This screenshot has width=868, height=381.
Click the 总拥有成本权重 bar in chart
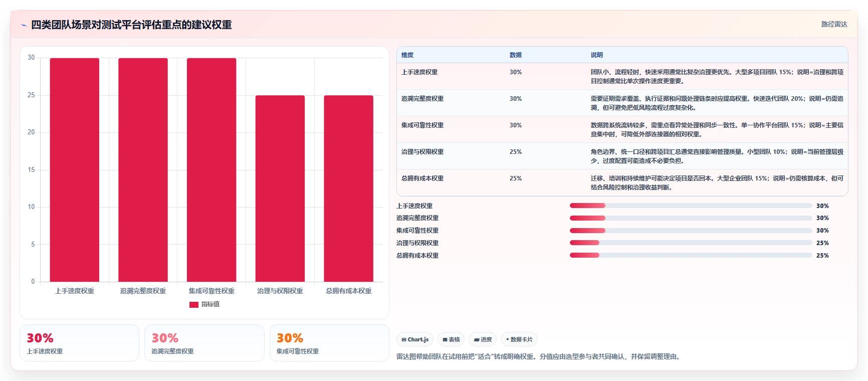tap(349, 188)
